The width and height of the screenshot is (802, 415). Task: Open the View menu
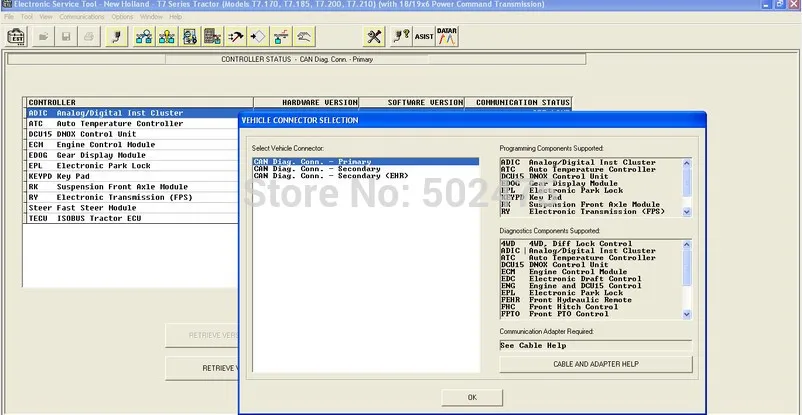[46, 17]
